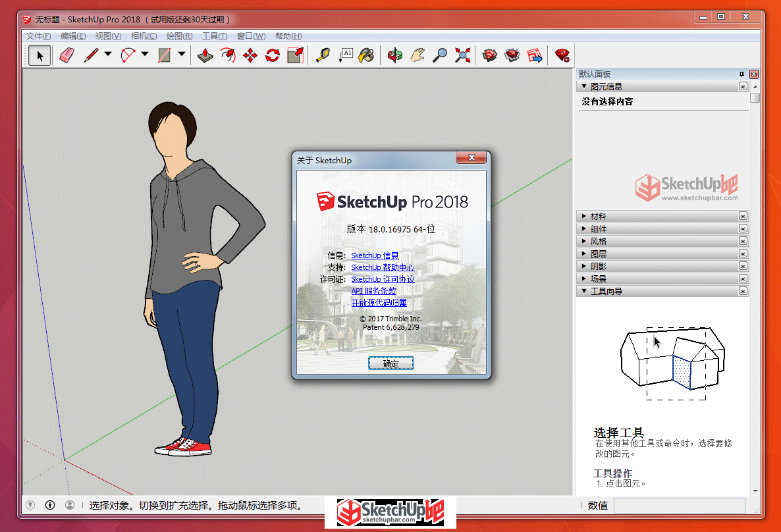The width and height of the screenshot is (781, 532).
Task: Close the 工具向导 panel with its X
Action: (743, 291)
